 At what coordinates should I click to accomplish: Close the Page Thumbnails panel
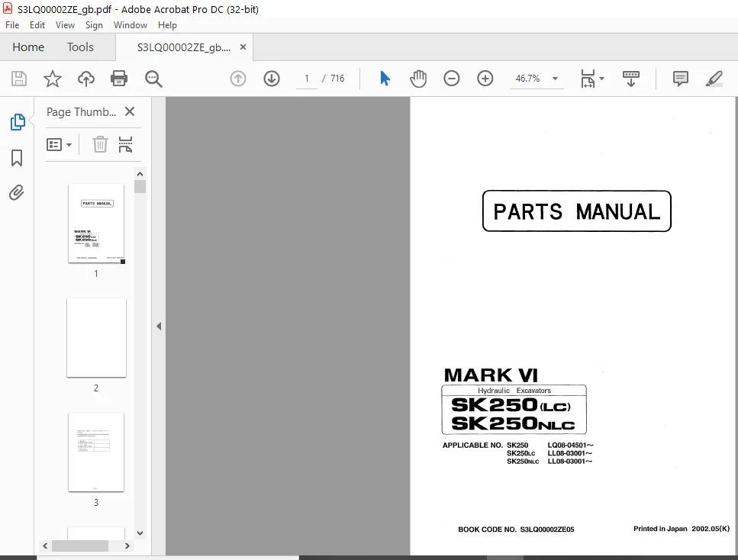(130, 111)
